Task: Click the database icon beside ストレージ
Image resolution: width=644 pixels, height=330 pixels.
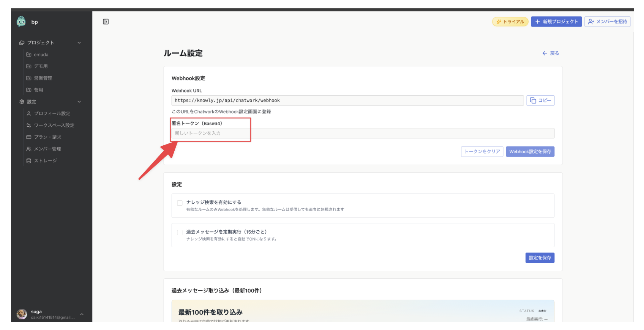Action: click(29, 161)
